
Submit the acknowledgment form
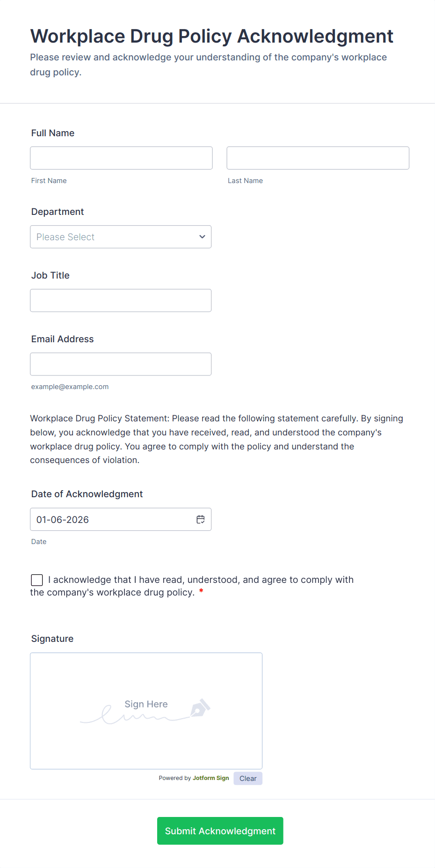pos(220,831)
